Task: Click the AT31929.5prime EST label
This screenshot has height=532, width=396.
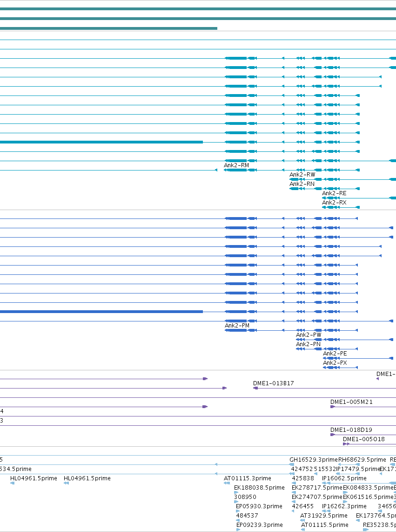Action: pos(324,516)
